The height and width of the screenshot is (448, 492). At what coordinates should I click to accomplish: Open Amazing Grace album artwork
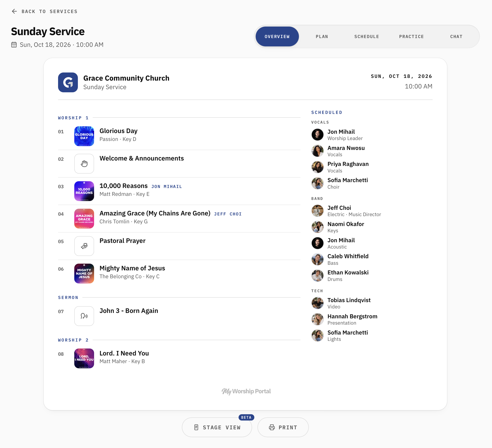click(84, 219)
